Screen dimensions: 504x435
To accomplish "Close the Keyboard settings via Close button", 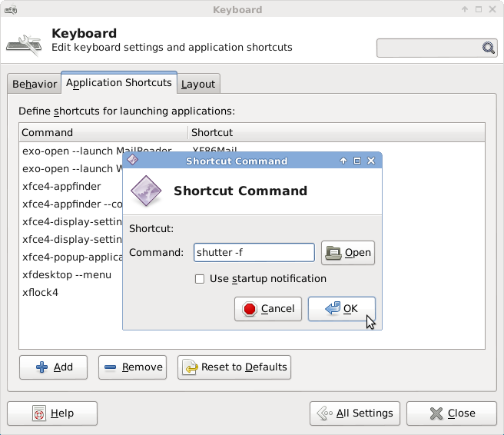I will point(453,413).
